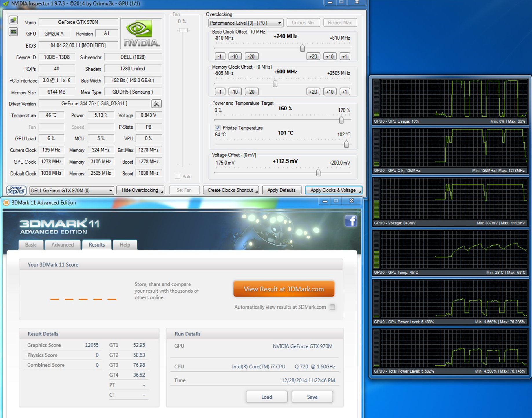Click the Voltage field 0.843 V
Viewport: 532px width, 418px height.
point(149,115)
